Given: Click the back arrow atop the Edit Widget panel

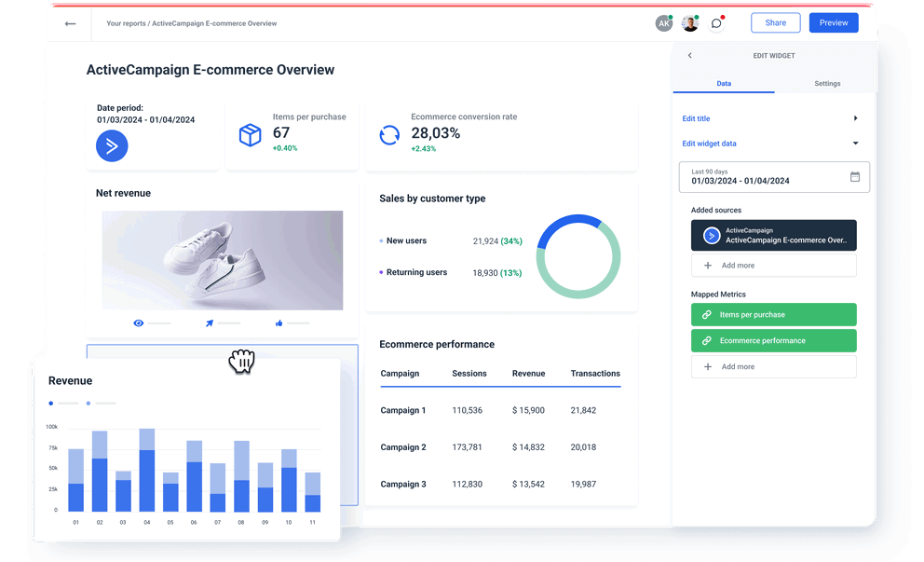Looking at the screenshot, I should (689, 55).
